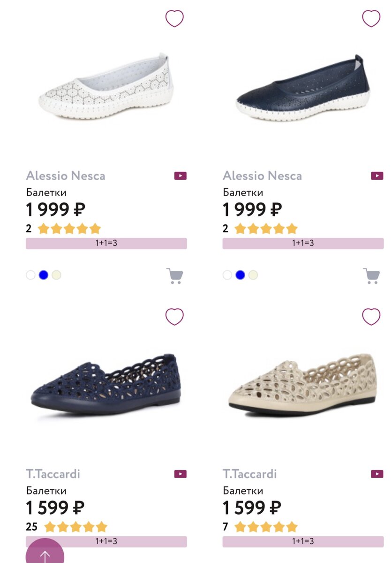Heart the navy T.Taccardi perforated flats

click(174, 317)
